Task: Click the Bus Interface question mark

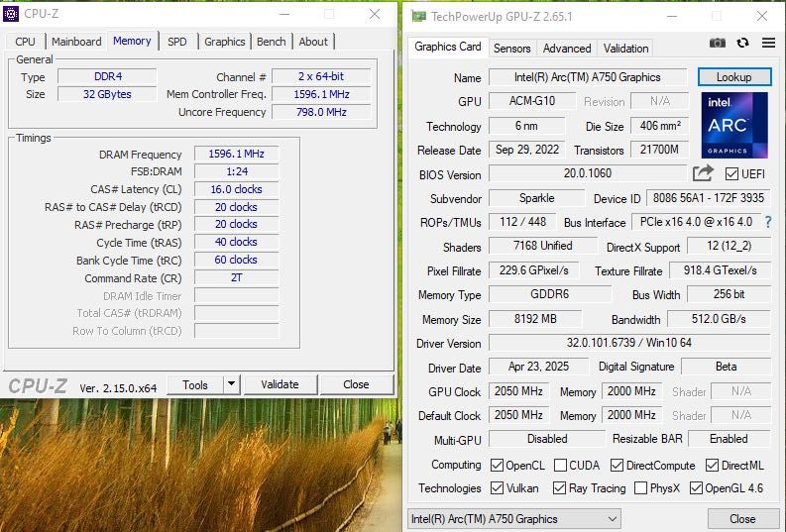Action: click(768, 222)
